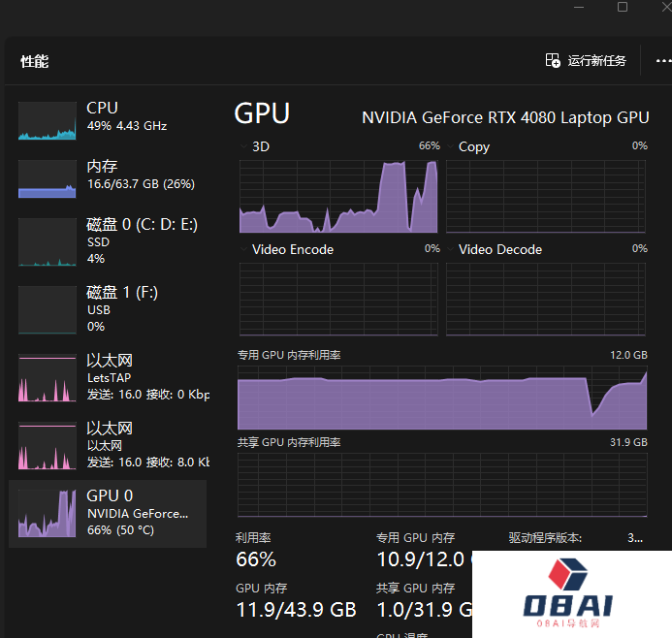Click the memory usage mini graph thumbnail
The width and height of the screenshot is (672, 638).
pos(48,178)
